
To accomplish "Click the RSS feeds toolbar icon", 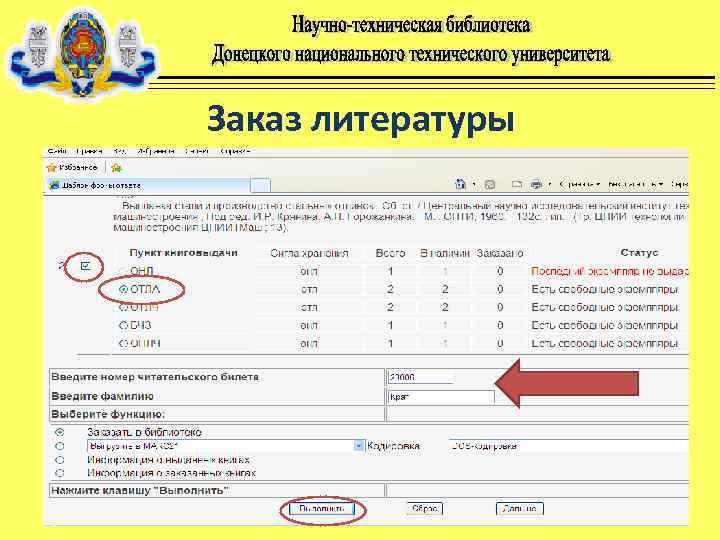I will pos(490,185).
